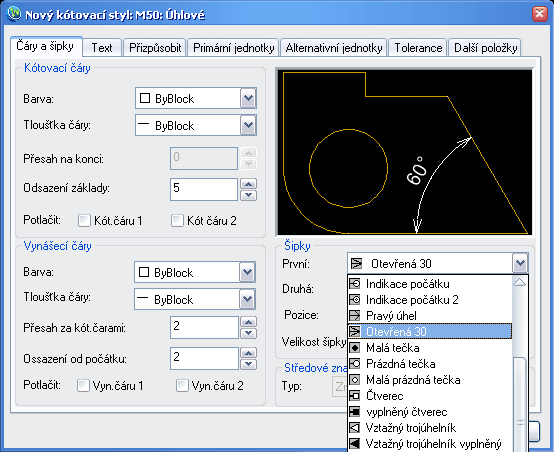The width and height of the screenshot is (554, 452).
Task: Select the vyplněný čtverec arrowhead icon
Action: (354, 412)
